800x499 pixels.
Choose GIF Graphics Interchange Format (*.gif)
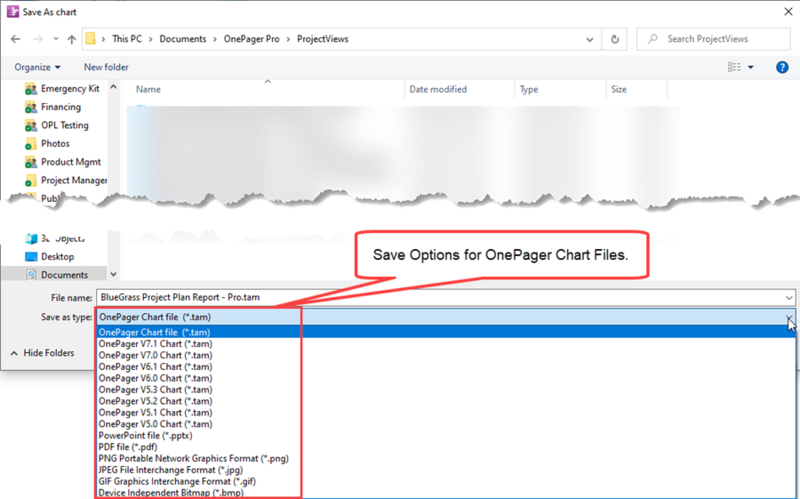(x=177, y=482)
